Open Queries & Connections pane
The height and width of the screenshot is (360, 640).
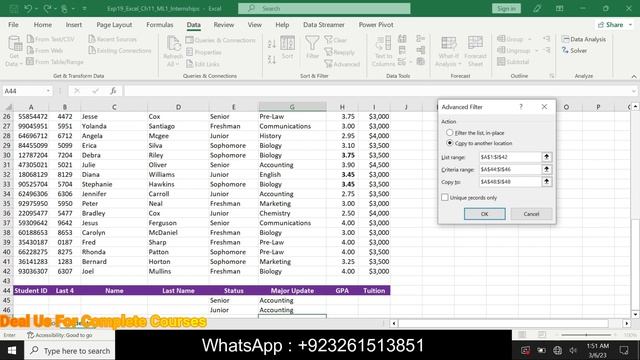[x=220, y=40]
